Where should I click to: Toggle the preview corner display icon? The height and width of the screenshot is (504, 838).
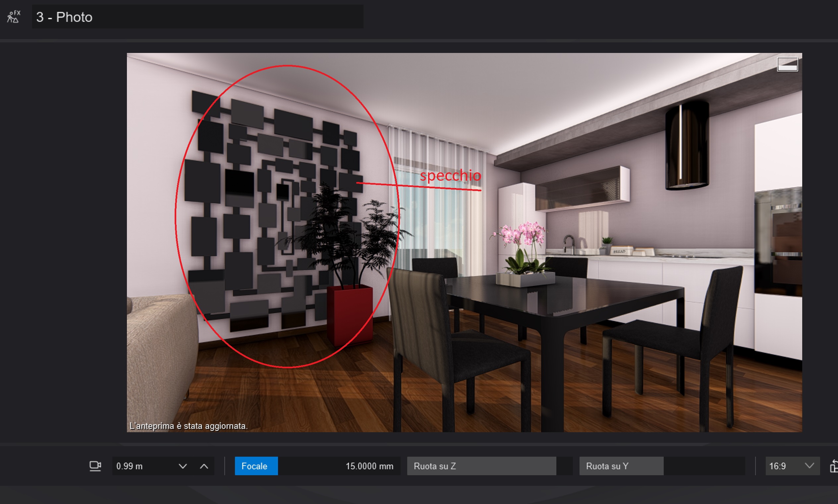click(787, 64)
